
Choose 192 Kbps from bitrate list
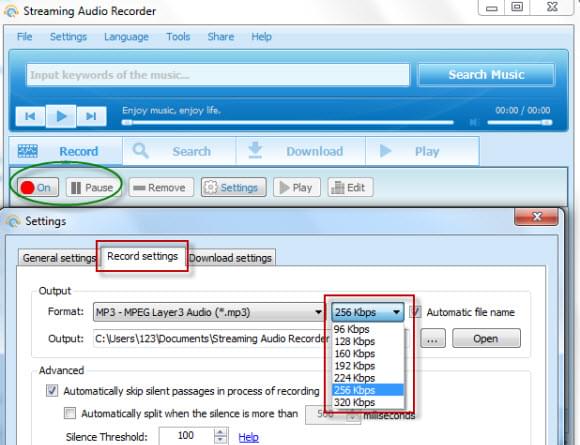[368, 365]
